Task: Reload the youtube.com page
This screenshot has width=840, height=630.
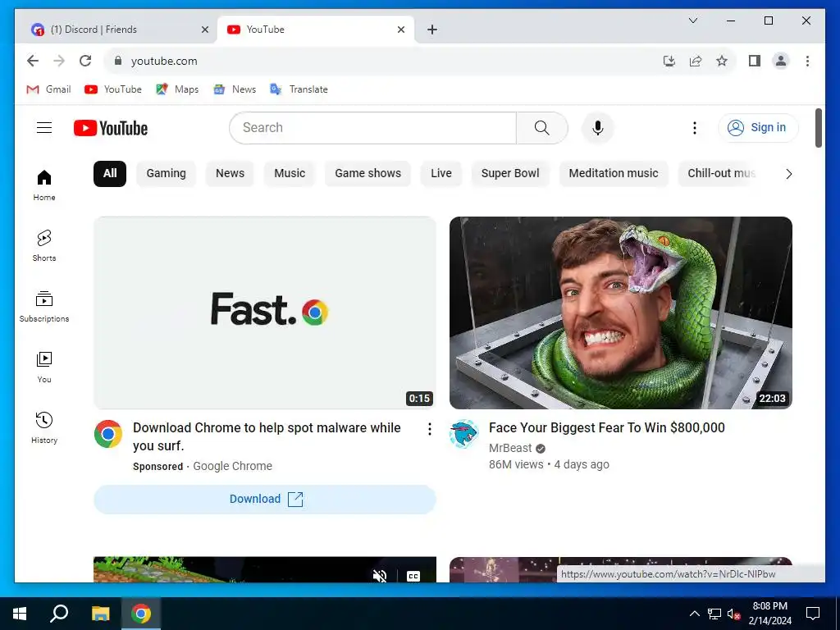Action: coord(85,61)
